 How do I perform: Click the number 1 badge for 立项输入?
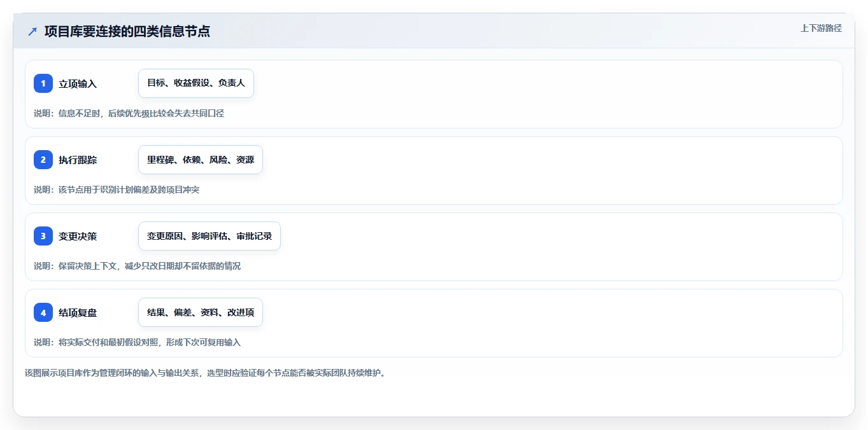click(x=43, y=83)
